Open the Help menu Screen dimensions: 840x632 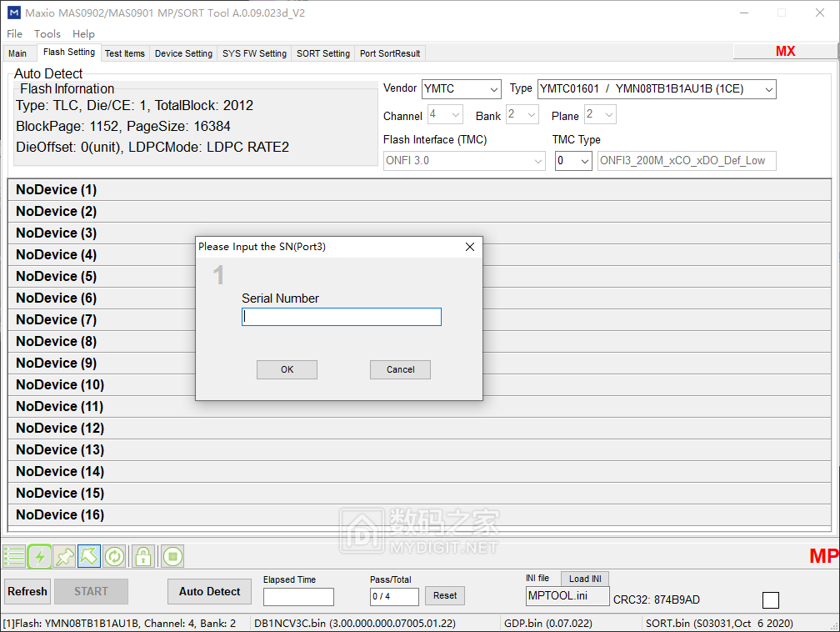83,34
